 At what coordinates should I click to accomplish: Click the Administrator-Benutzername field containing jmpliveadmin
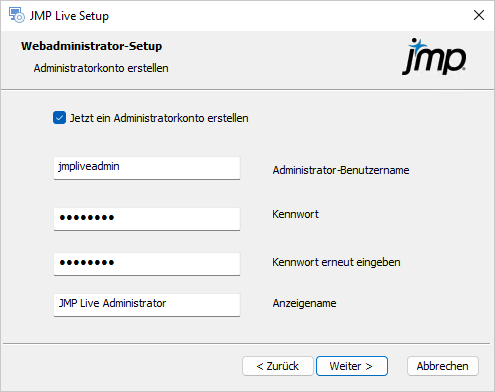point(147,168)
